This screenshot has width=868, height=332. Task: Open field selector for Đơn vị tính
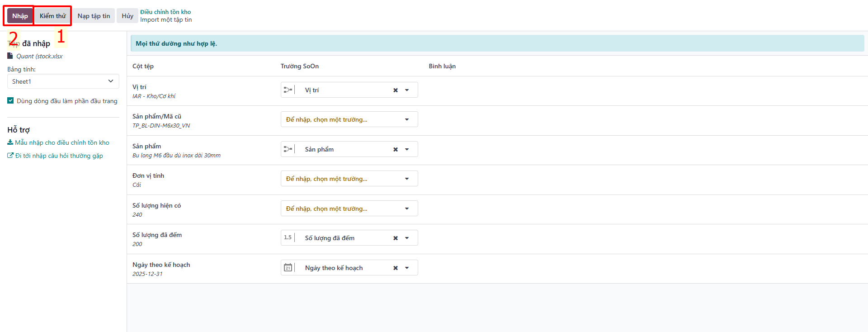(x=349, y=179)
